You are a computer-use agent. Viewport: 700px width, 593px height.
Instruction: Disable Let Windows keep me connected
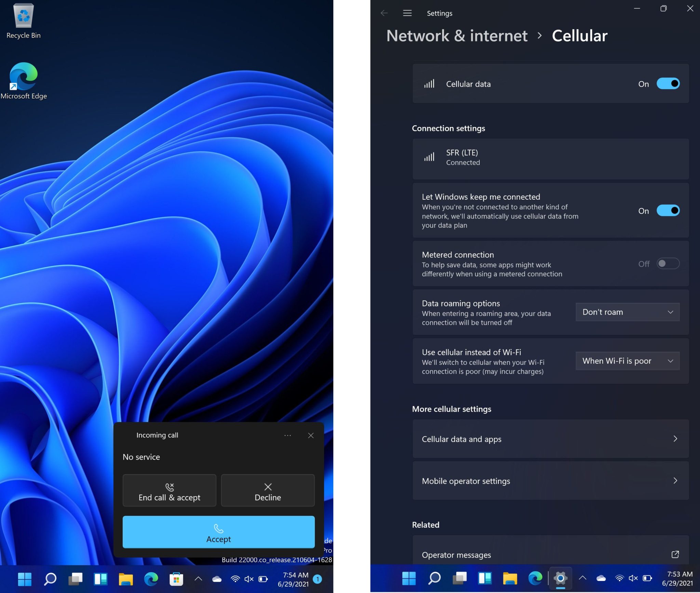pyautogui.click(x=668, y=211)
